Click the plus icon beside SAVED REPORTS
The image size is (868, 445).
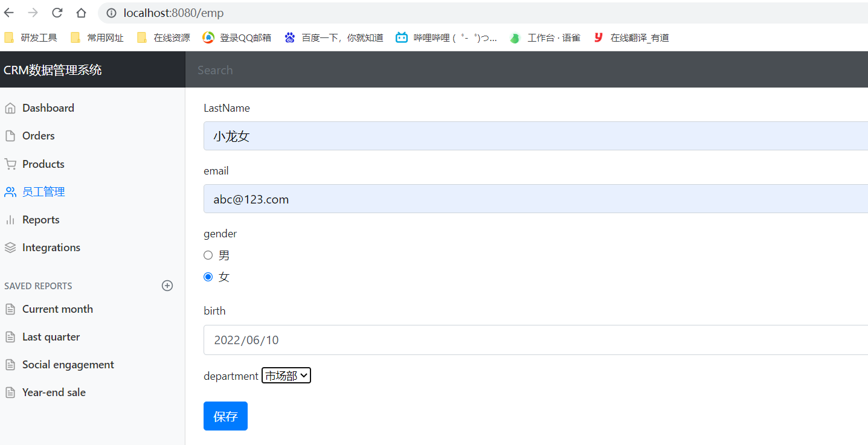pos(167,286)
